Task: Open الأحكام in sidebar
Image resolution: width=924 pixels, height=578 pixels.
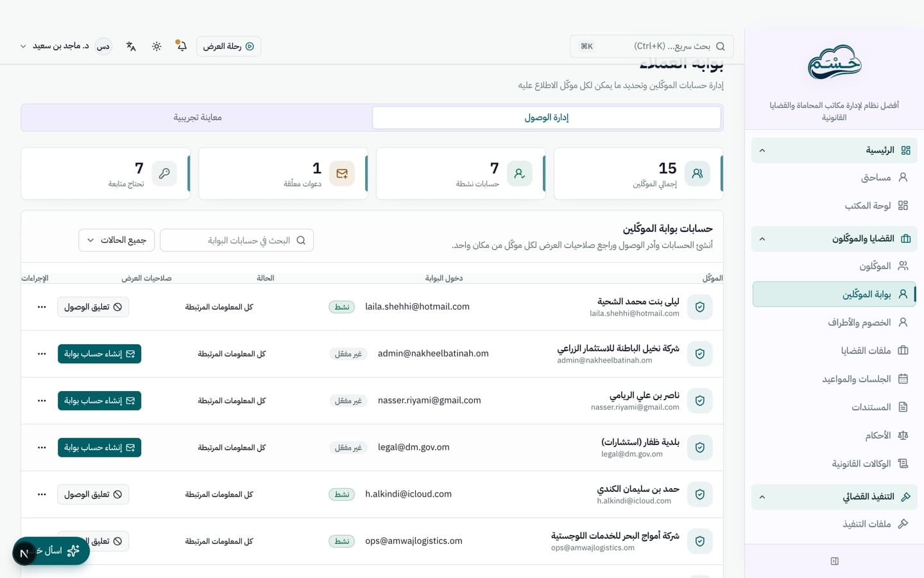Action: tap(834, 435)
